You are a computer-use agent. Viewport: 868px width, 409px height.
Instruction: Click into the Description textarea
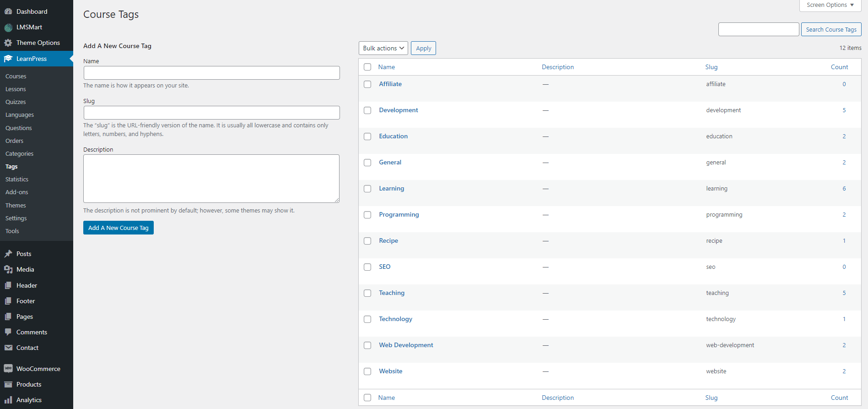(211, 179)
